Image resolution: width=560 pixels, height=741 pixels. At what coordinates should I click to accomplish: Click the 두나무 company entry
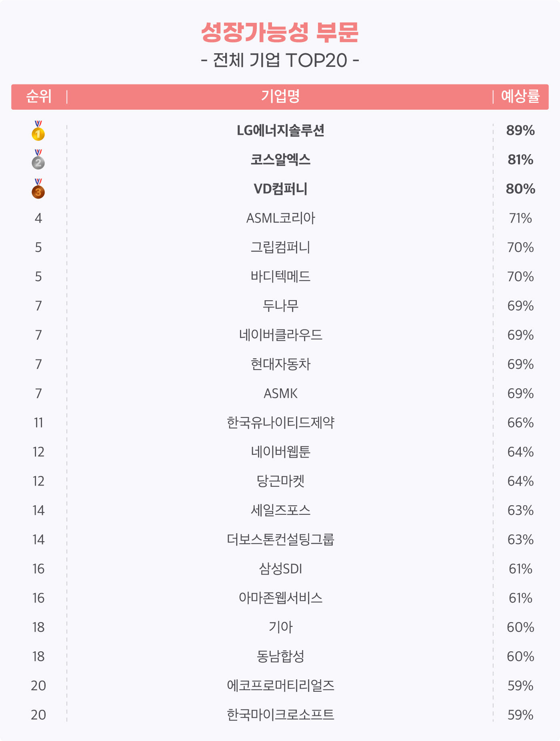(x=280, y=306)
